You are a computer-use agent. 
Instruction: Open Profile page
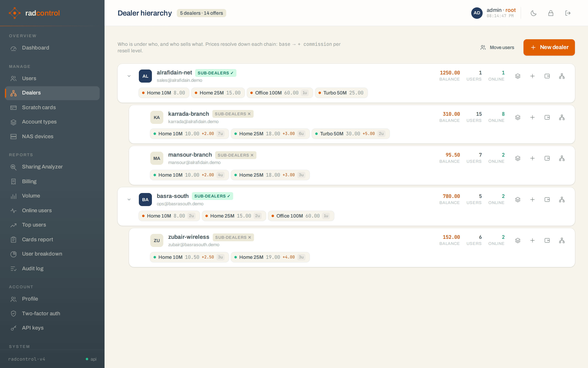52,299
